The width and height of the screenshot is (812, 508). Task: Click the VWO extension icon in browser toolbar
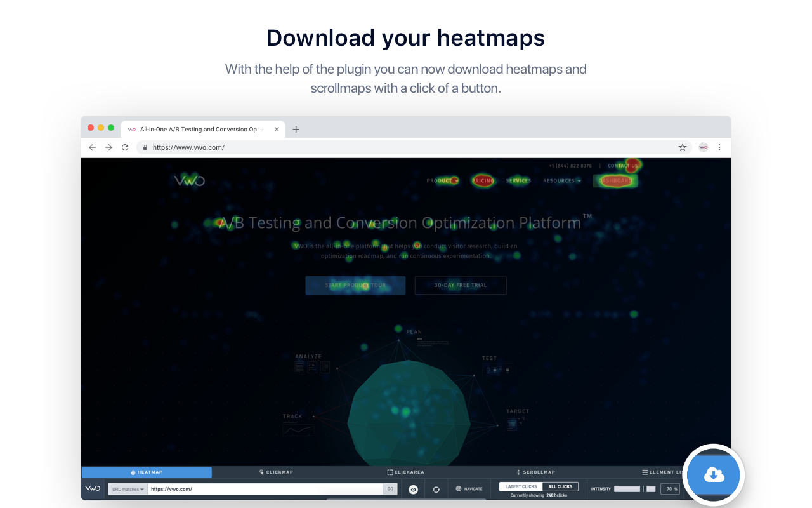[703, 147]
